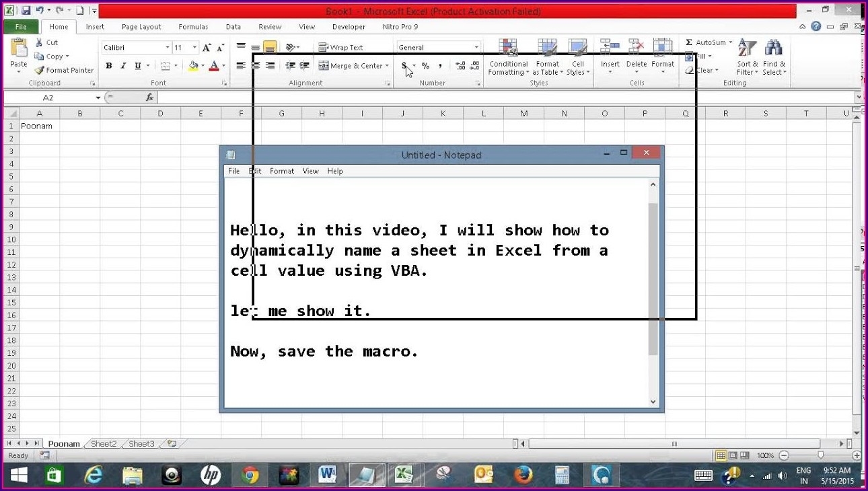Image resolution: width=868 pixels, height=491 pixels.
Task: Switch to the Formulas ribbon tab
Action: tap(193, 27)
